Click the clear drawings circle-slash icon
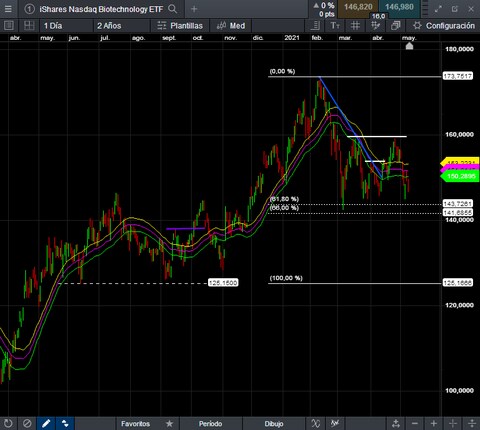This screenshot has height=430, width=480. 27,424
